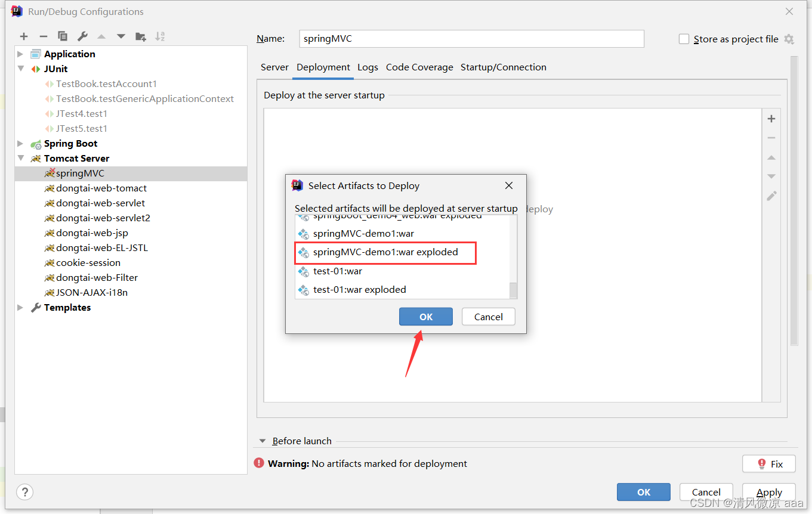Image resolution: width=812 pixels, height=514 pixels.
Task: Open the Code Coverage tab
Action: click(x=419, y=67)
